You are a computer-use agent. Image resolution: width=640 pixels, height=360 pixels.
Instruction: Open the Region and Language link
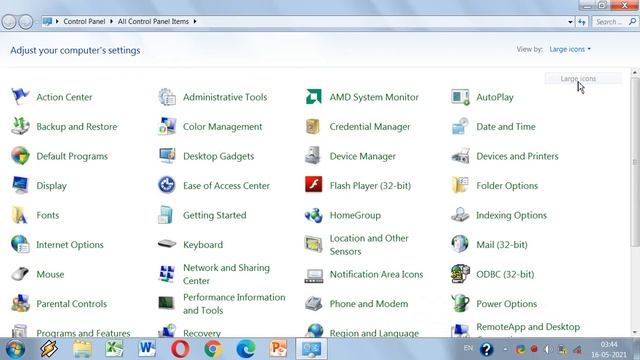coord(374,333)
